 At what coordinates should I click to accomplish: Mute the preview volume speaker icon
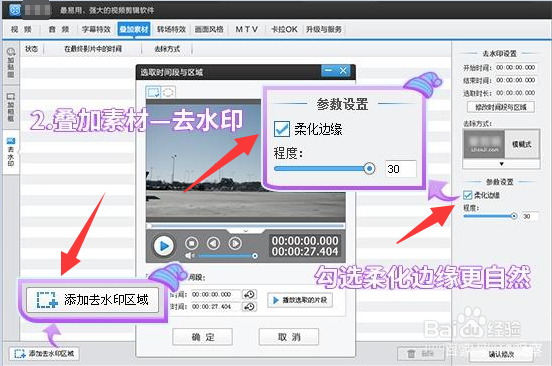pos(189,255)
